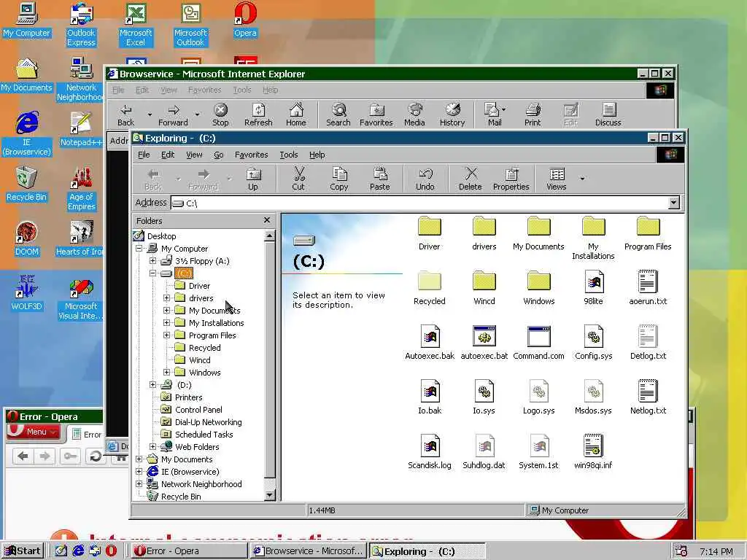Expand the (D:) drive tree node
The height and width of the screenshot is (560, 747).
point(152,385)
